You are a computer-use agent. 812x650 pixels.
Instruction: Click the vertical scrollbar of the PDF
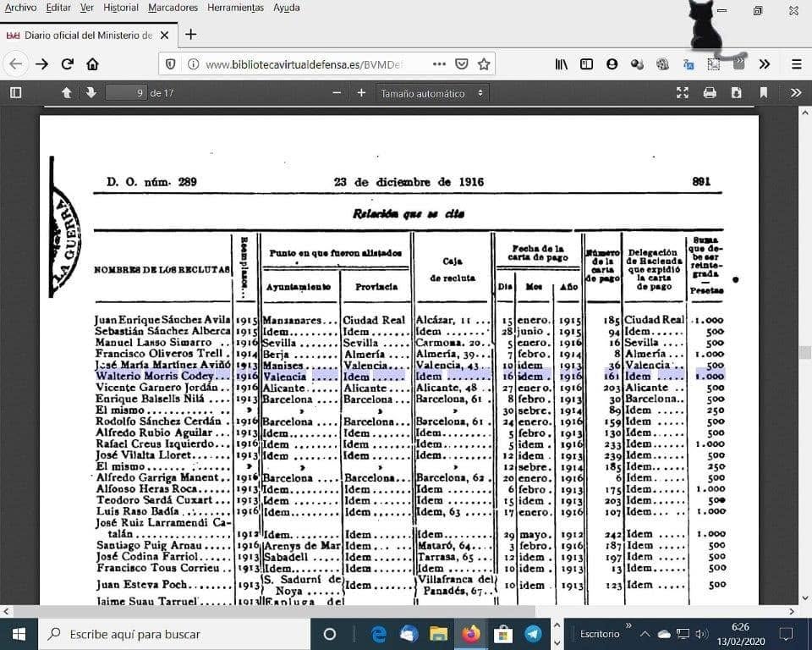tap(805, 352)
